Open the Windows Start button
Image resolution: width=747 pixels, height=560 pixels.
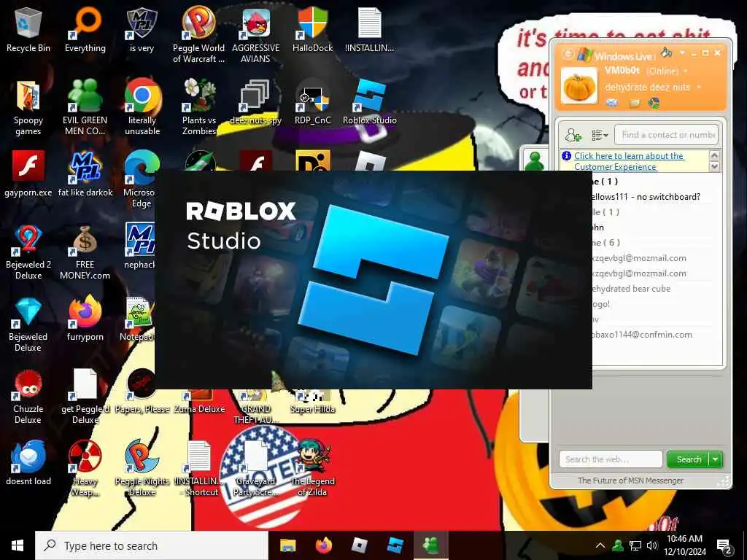click(x=18, y=545)
